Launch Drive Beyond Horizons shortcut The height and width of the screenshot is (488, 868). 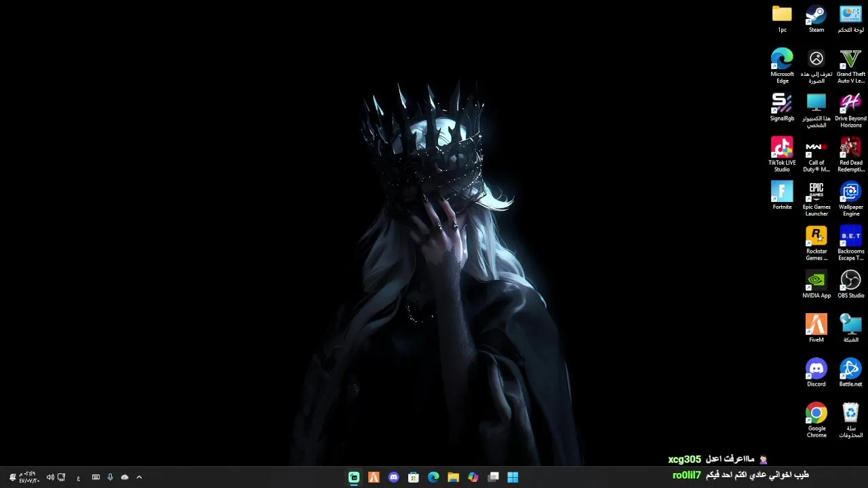[850, 110]
